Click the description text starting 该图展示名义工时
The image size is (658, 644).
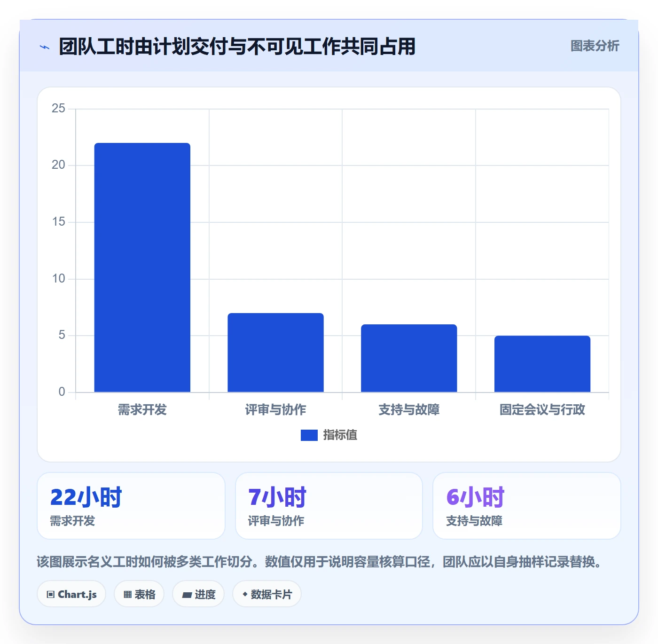tap(320, 562)
